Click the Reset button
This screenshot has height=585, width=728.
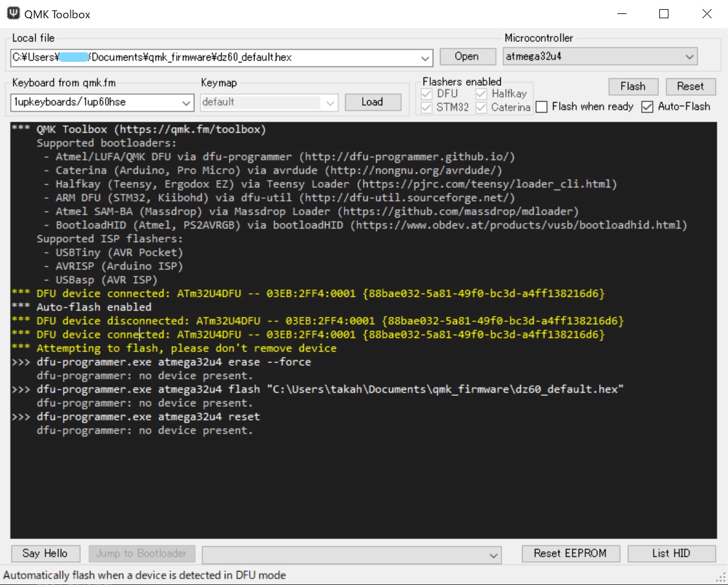pyautogui.click(x=690, y=86)
